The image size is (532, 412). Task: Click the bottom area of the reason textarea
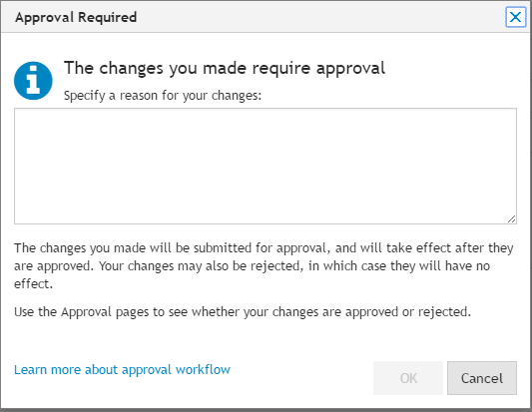pos(262,215)
